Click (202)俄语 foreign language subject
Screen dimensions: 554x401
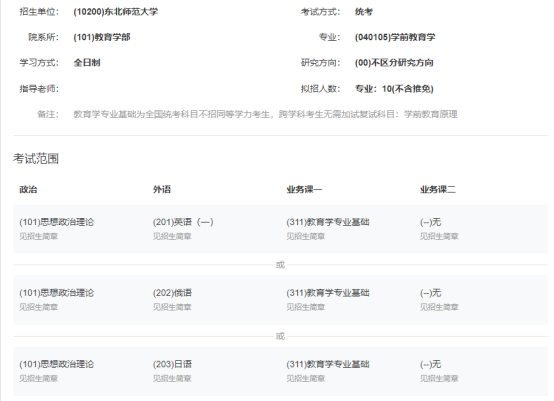click(172, 293)
